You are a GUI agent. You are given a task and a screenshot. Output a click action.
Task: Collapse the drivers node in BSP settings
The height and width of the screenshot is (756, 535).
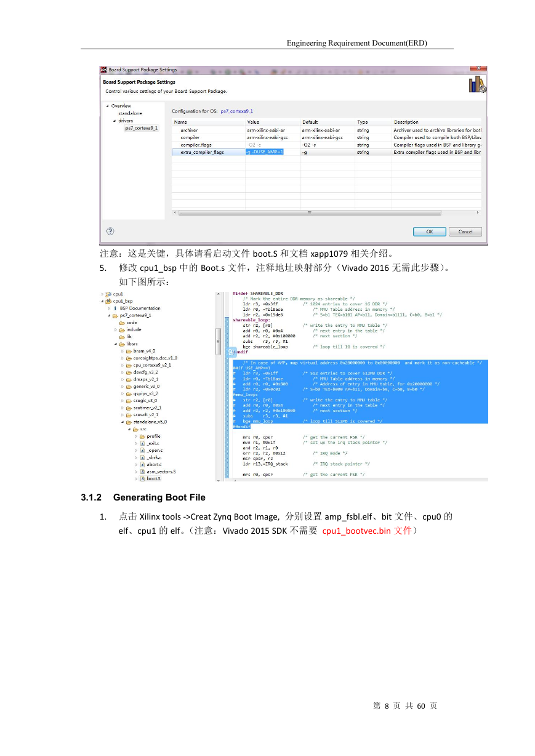point(114,121)
